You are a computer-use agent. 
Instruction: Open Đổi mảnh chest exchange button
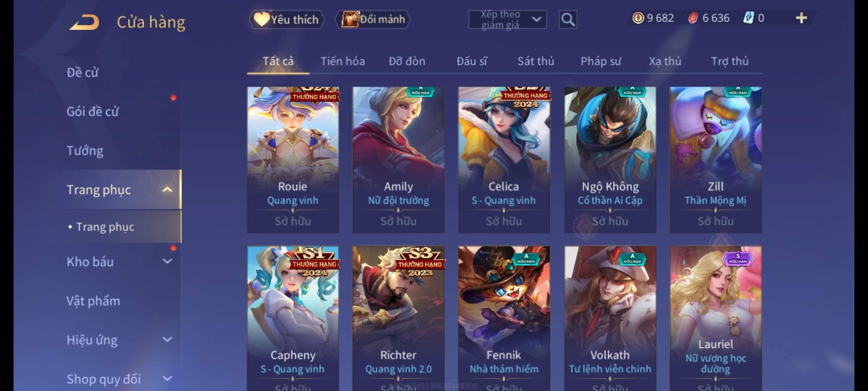click(x=373, y=19)
